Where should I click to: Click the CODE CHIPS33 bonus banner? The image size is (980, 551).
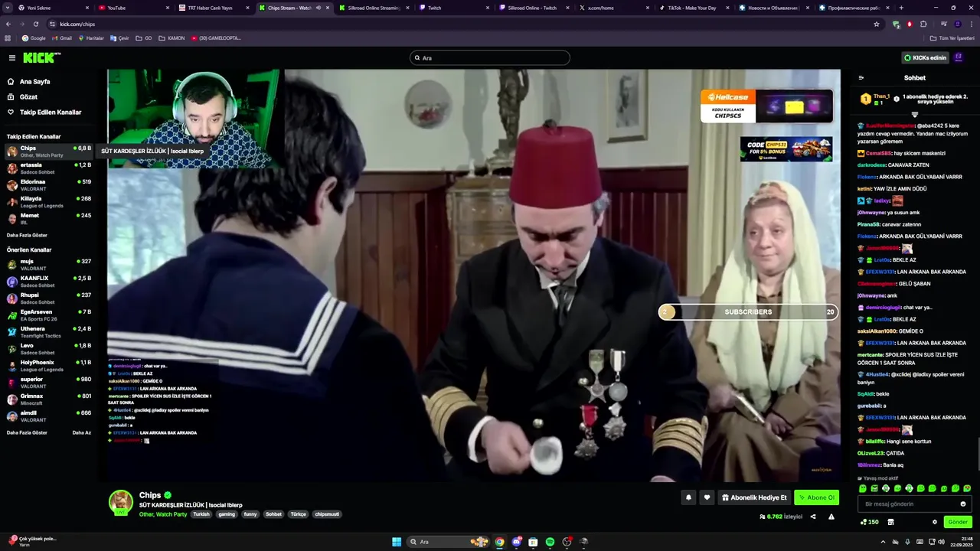click(786, 149)
